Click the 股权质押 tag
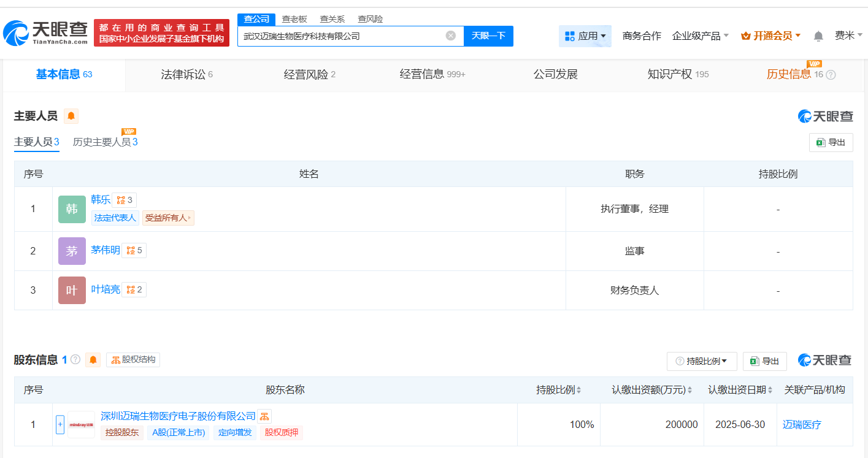Screen dimensions: 868x458 282,432
